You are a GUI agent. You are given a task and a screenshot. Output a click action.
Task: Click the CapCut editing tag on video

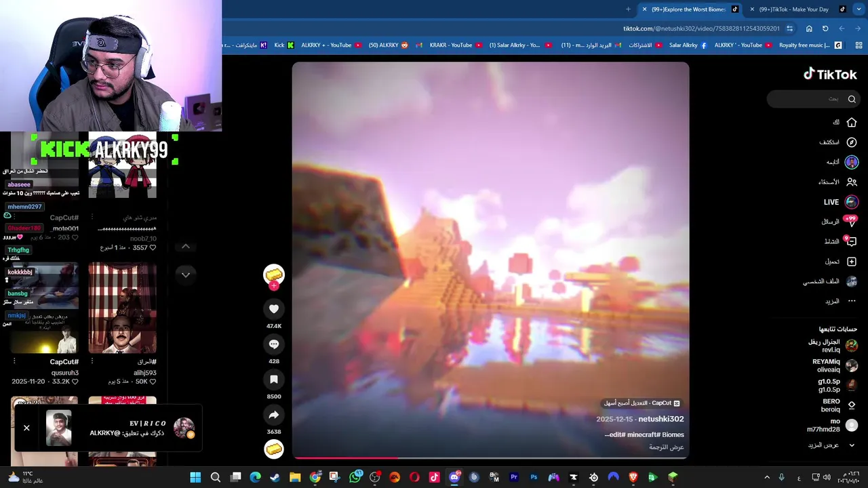click(642, 403)
